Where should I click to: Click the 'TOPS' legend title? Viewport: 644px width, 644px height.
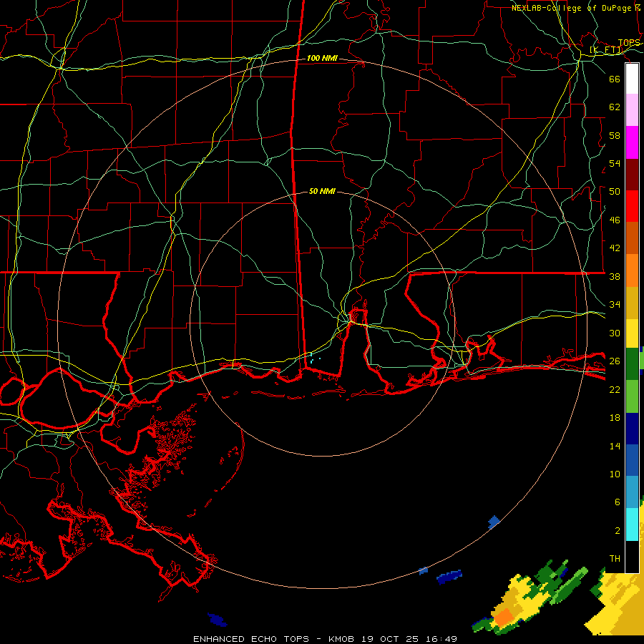[629, 43]
